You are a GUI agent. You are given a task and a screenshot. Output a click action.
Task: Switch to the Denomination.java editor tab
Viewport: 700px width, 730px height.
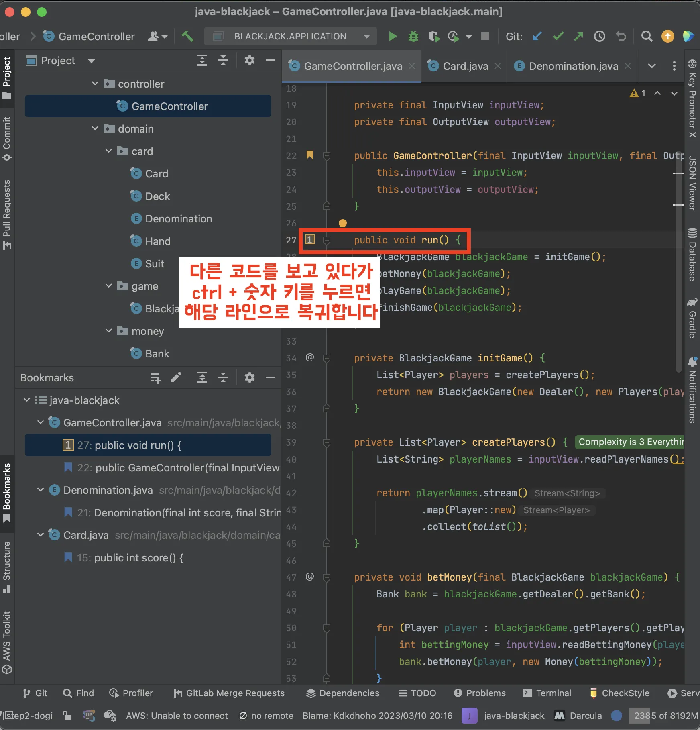click(x=573, y=66)
